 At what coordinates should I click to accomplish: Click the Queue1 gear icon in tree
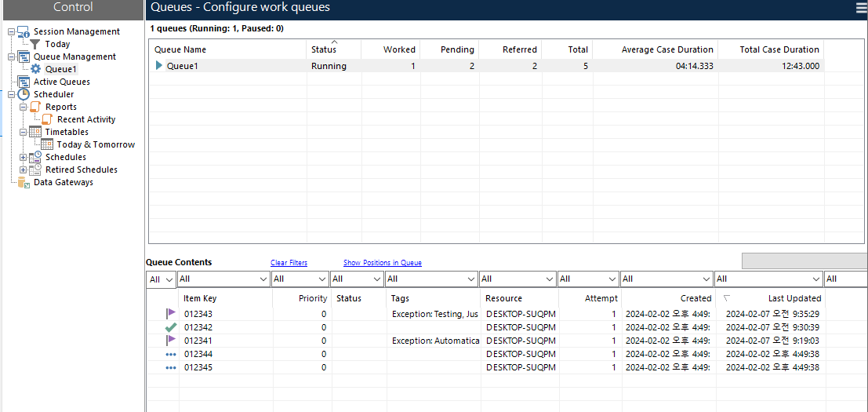click(x=35, y=69)
